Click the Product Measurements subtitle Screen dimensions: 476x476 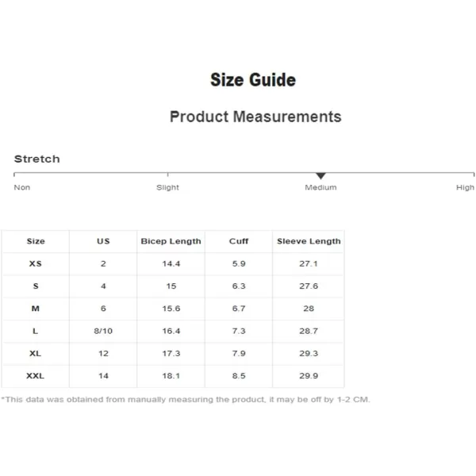click(x=255, y=117)
